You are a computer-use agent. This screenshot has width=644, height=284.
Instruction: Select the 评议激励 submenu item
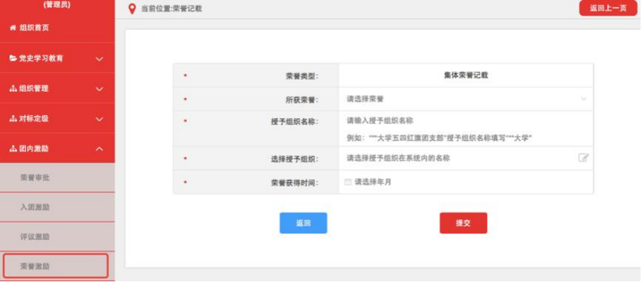point(35,237)
